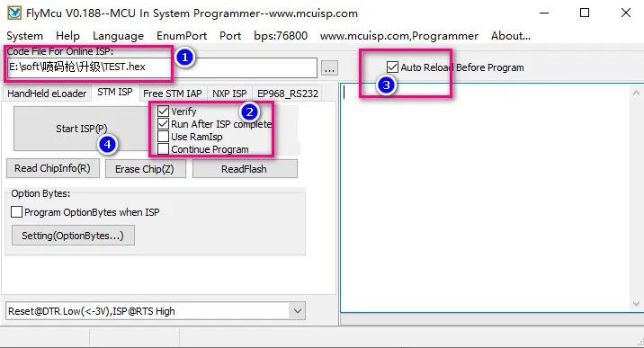The width and height of the screenshot is (644, 348).
Task: Maximize the FlyMcu window
Action: tap(585, 13)
